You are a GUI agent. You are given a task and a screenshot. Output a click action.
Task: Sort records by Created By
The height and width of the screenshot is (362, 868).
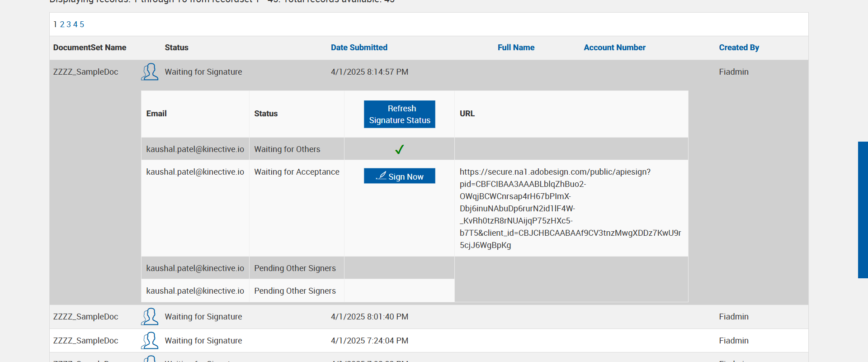click(739, 48)
